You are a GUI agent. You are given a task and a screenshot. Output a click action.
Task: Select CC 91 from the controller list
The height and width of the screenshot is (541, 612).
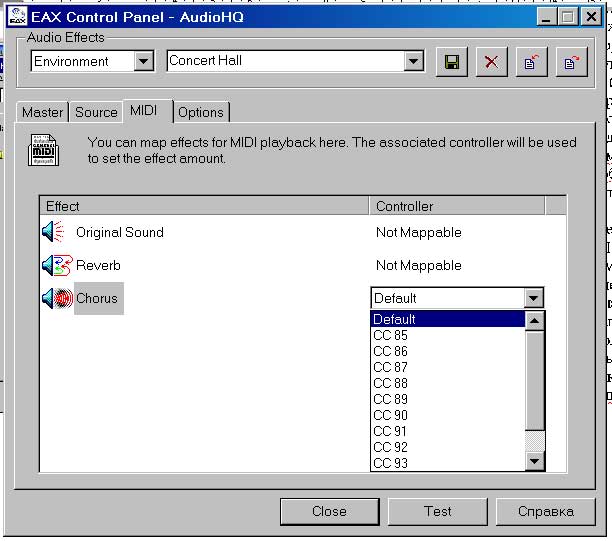pyautogui.click(x=390, y=431)
